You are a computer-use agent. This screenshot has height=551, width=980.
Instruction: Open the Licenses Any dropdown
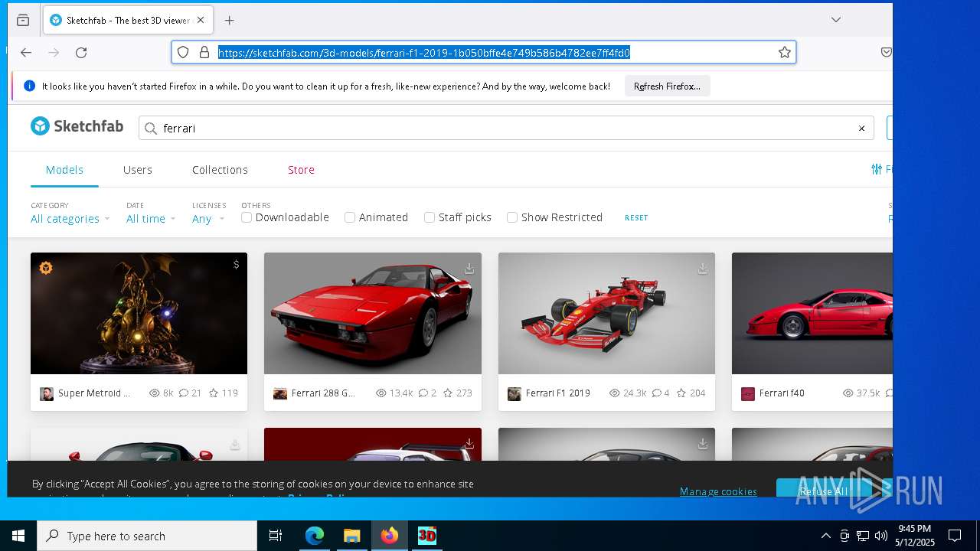208,219
